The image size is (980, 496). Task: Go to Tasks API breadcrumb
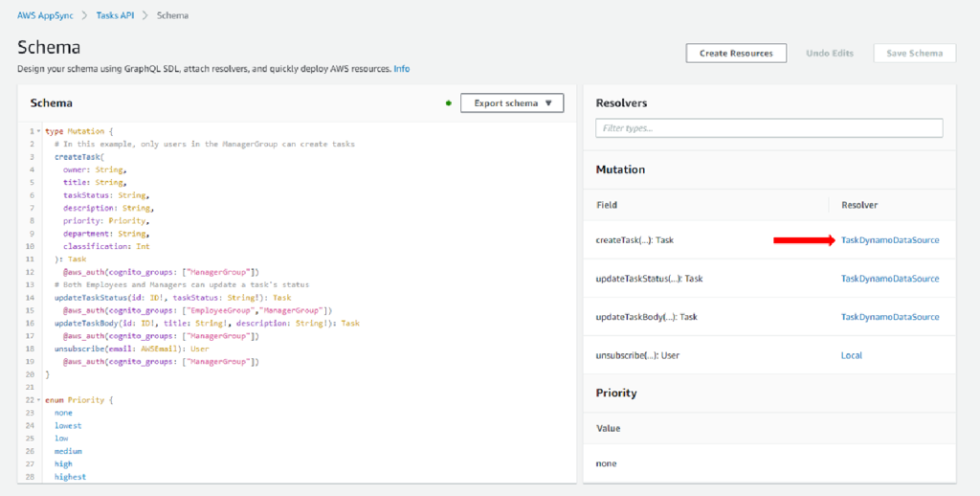click(x=115, y=15)
